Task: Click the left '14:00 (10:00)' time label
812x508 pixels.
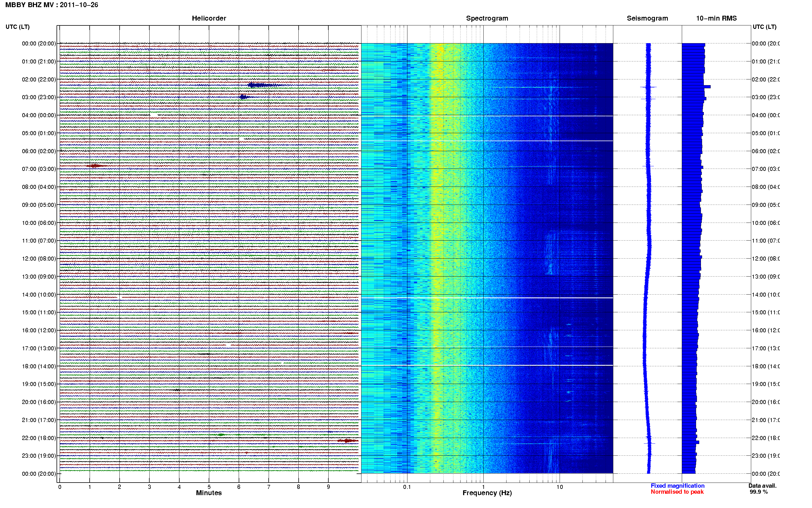Action: click(39, 295)
